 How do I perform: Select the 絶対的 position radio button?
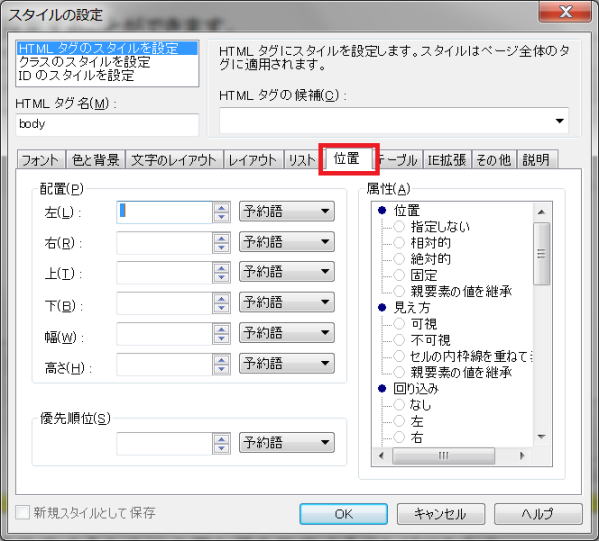(399, 259)
